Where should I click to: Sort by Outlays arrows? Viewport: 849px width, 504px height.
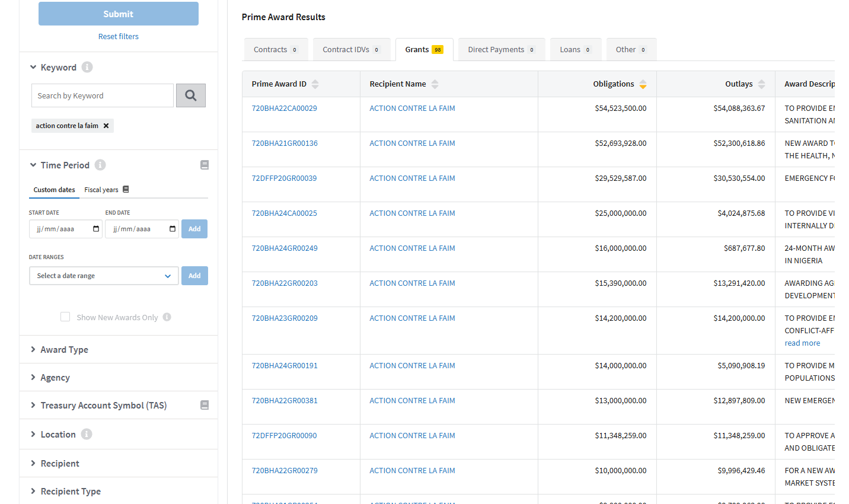tap(762, 84)
